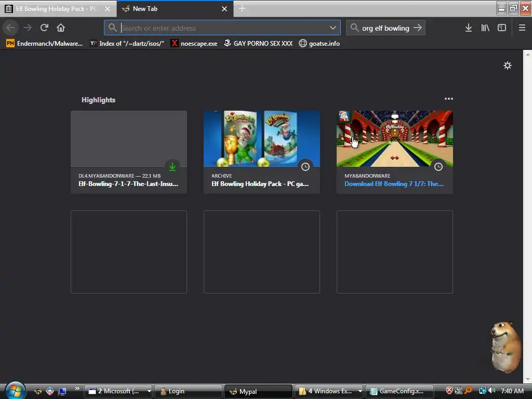Open Index of /~dartz/isos/ bookmark
This screenshot has width=532, height=399.
click(x=127, y=44)
